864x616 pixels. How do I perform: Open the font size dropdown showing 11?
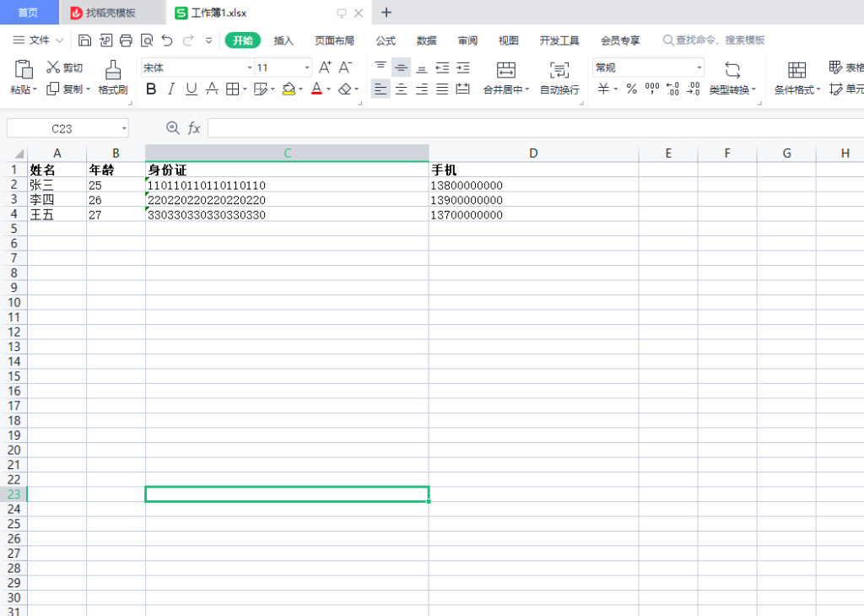click(x=307, y=68)
